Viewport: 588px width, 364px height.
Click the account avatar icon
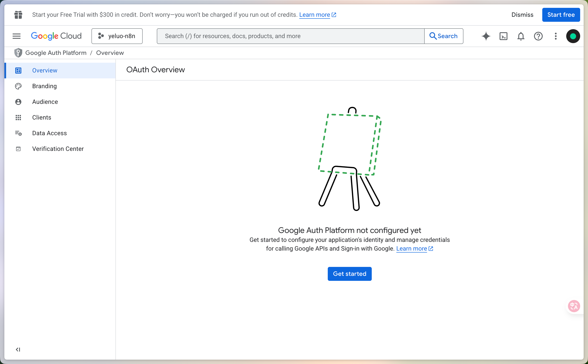[x=573, y=36]
